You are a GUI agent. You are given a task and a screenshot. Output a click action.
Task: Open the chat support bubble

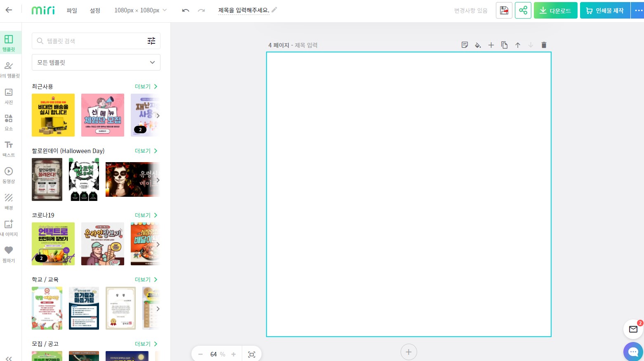coord(633,352)
